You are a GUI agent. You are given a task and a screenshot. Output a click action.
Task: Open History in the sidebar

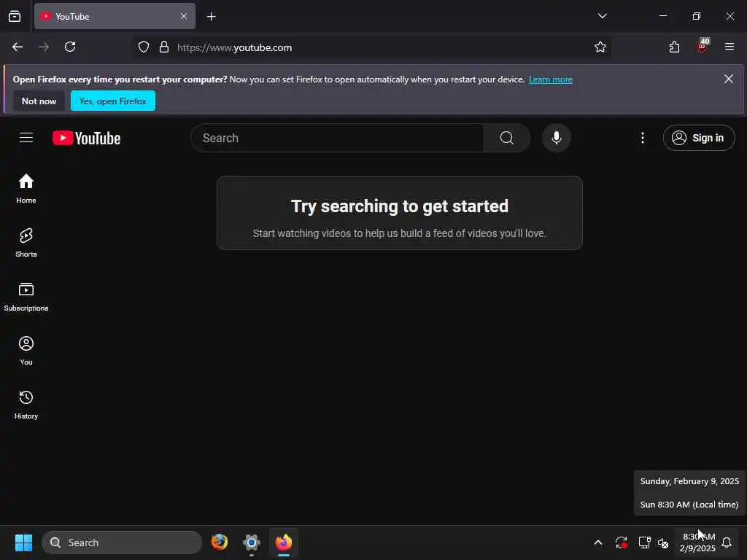[x=26, y=404]
